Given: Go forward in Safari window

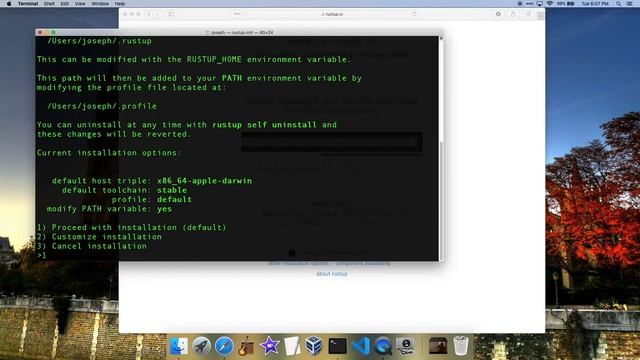Looking at the screenshot, I should pos(158,14).
